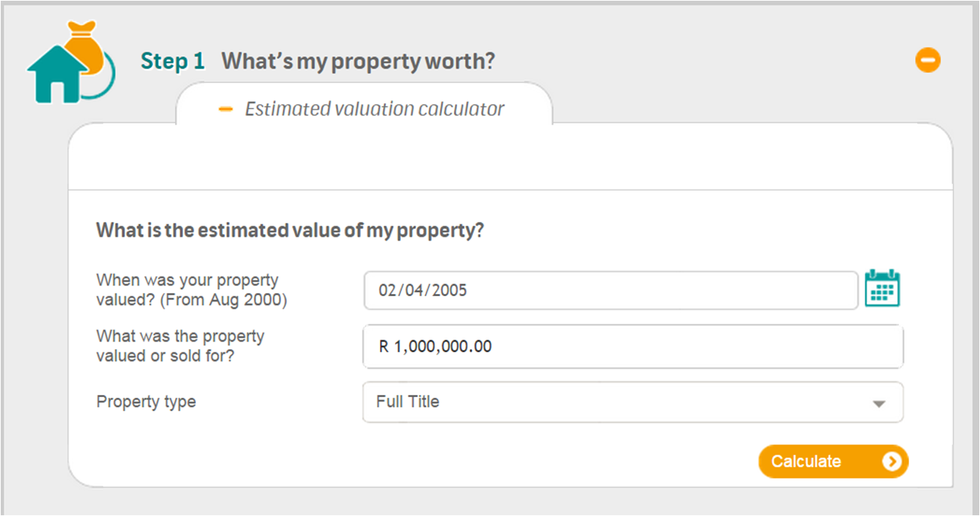Collapse Step 1 with the orange minus button
Viewport: 980px width, 516px height.
928,60
